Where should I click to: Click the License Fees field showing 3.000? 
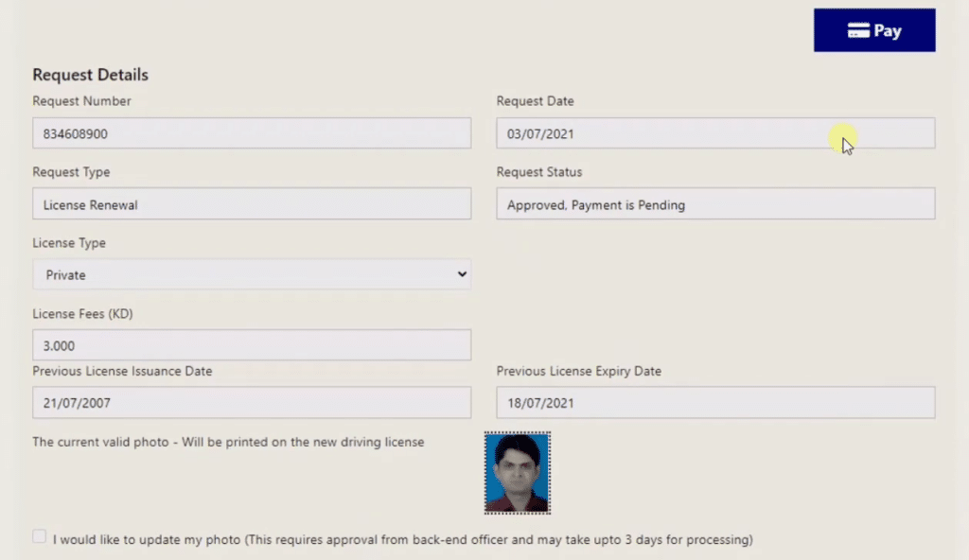click(x=251, y=344)
